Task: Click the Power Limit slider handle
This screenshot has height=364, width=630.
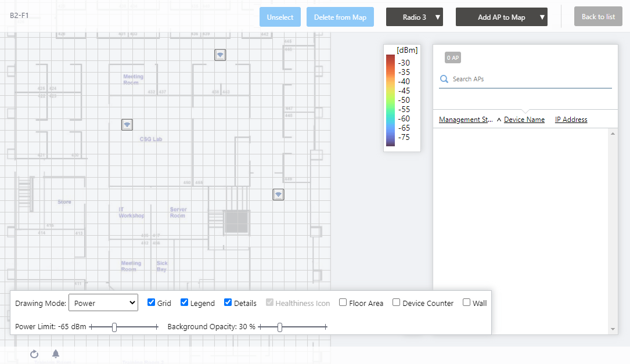Action: [114, 327]
